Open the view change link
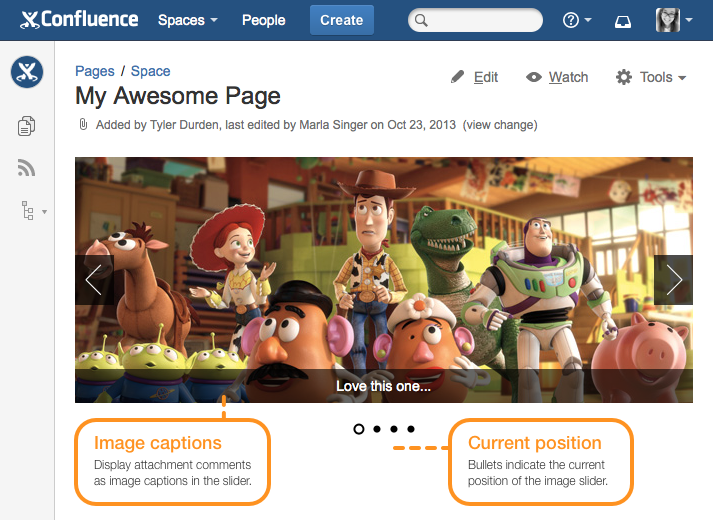Screen dimensions: 713x520 click(x=500, y=125)
